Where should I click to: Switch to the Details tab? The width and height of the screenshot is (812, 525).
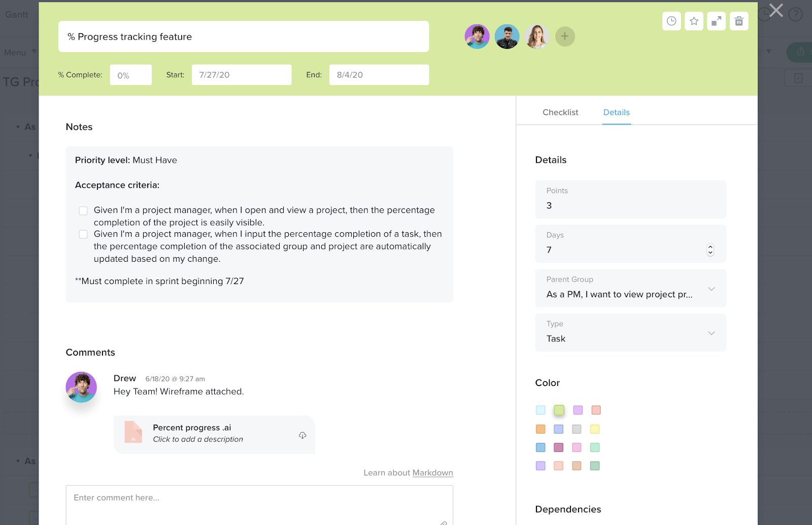point(616,112)
